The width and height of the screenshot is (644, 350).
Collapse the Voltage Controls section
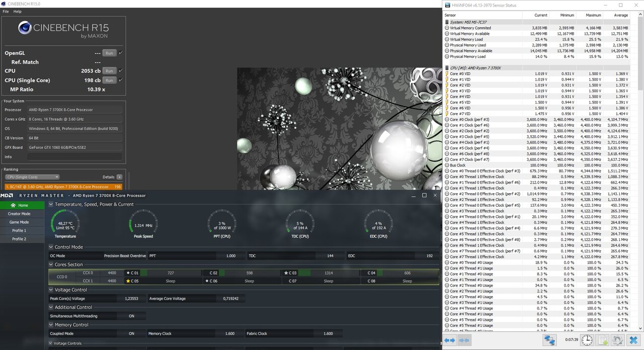click(x=51, y=343)
